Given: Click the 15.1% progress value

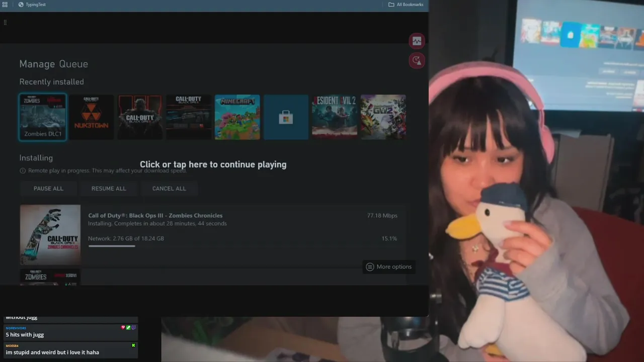Looking at the screenshot, I should pos(389,239).
